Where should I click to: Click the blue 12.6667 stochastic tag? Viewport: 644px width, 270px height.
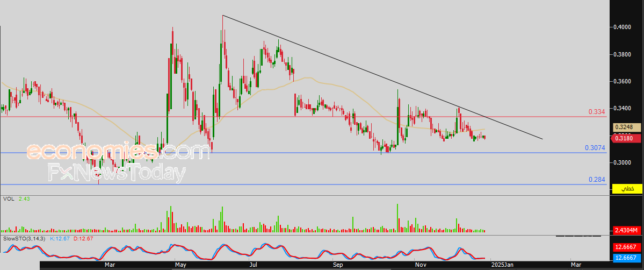(627, 257)
